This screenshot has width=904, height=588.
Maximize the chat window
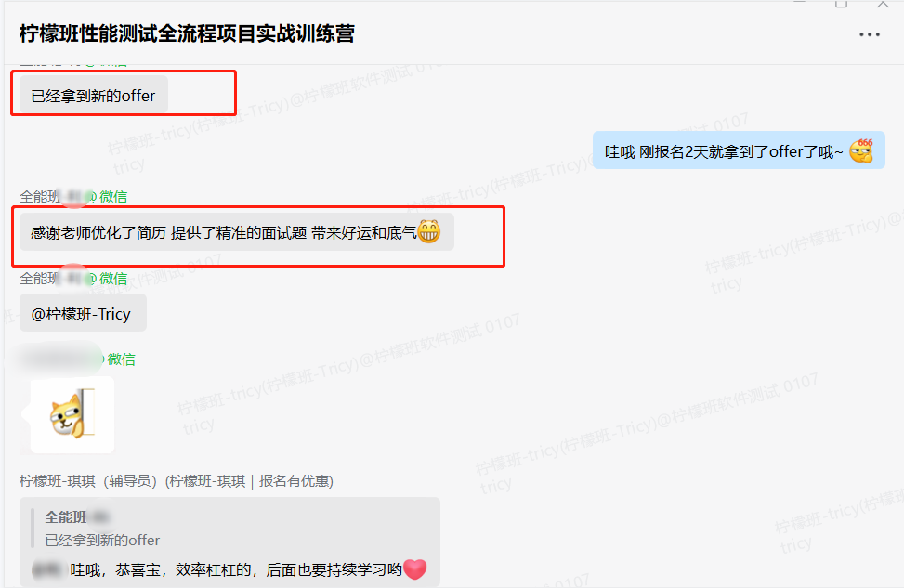pyautogui.click(x=841, y=4)
